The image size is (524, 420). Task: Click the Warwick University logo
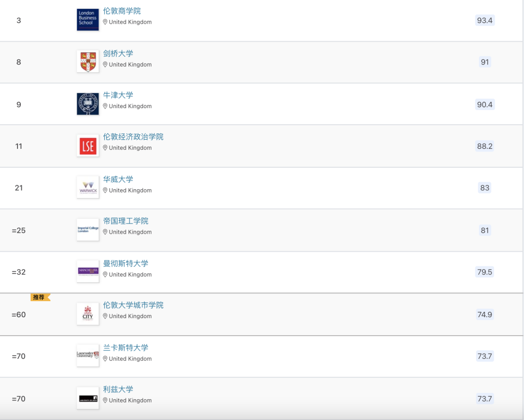coord(87,187)
